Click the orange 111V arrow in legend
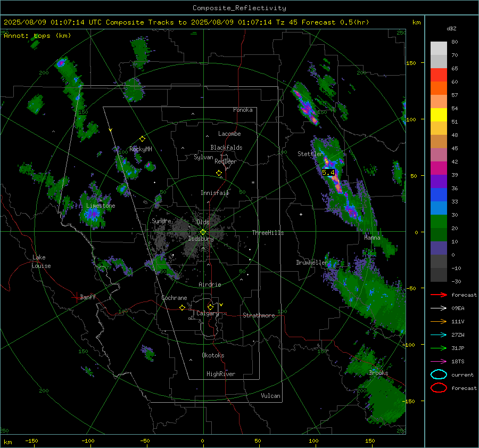This screenshot has width=479, height=448. (439, 321)
